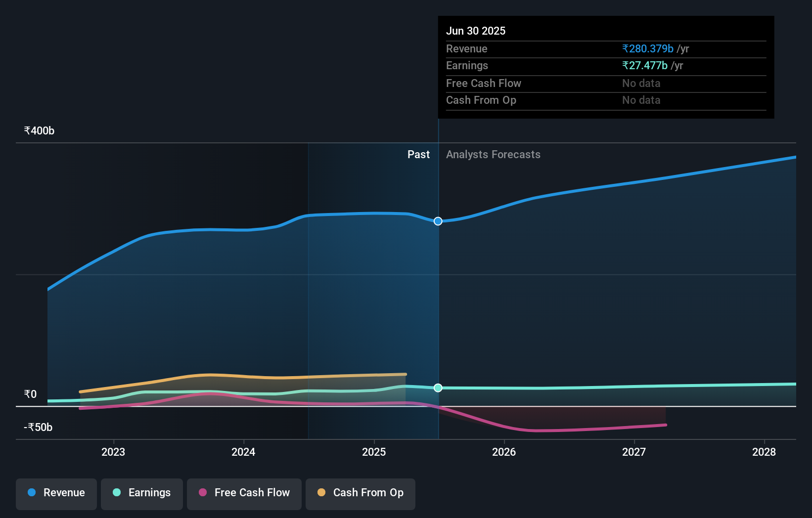The height and width of the screenshot is (518, 812).
Task: Click the pink Free Cash Flow legend dot
Action: click(203, 493)
